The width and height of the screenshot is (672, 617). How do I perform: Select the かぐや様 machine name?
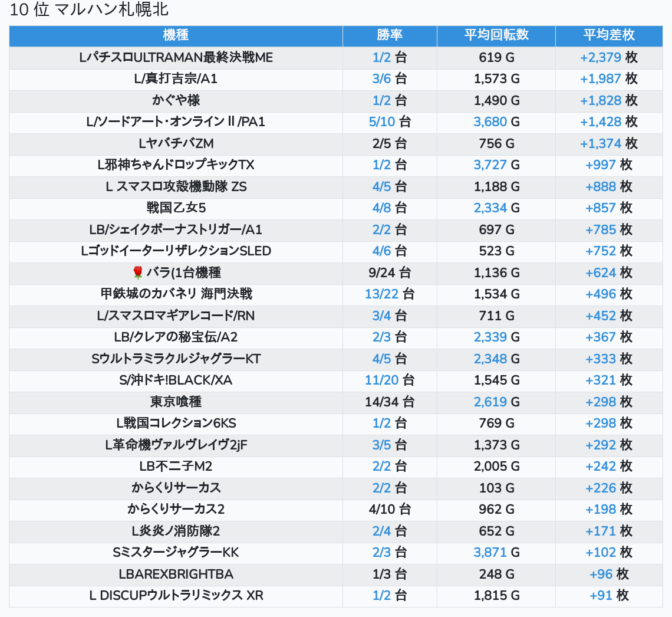point(176,100)
